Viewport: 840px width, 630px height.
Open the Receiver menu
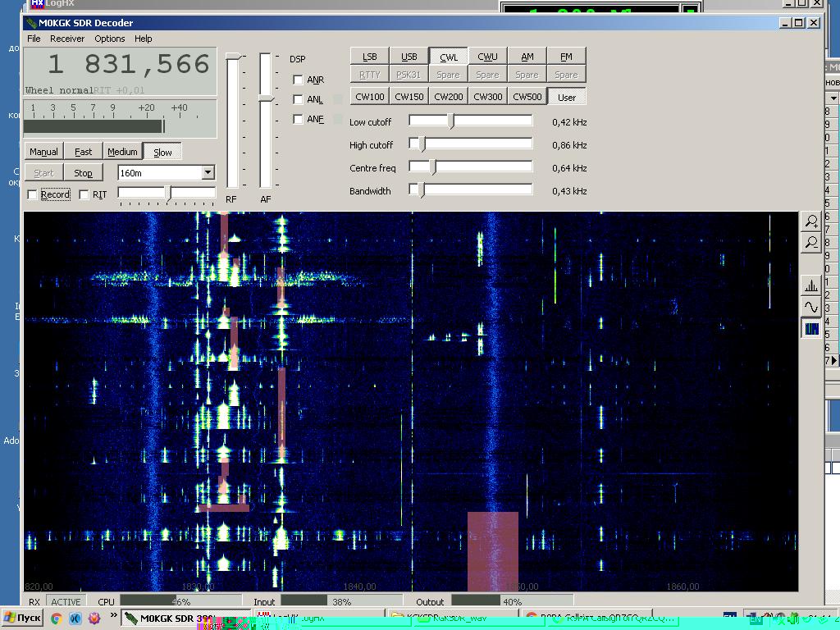point(67,39)
